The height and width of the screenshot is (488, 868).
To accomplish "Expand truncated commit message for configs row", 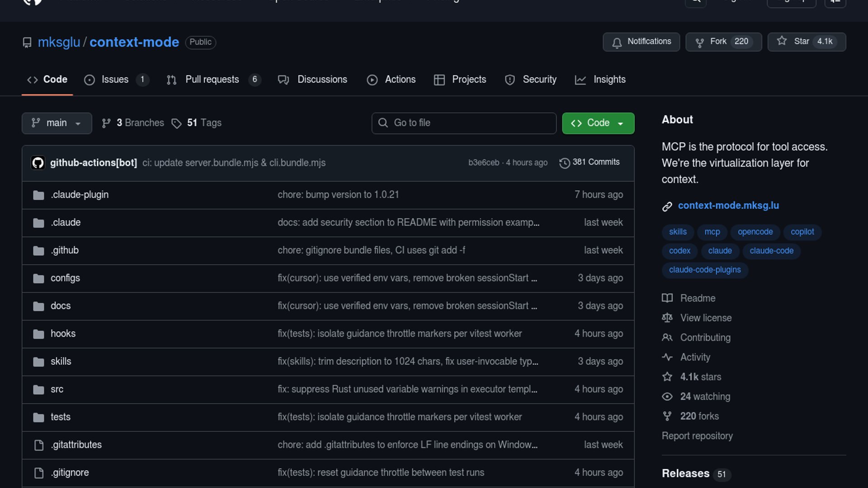I will click(534, 278).
